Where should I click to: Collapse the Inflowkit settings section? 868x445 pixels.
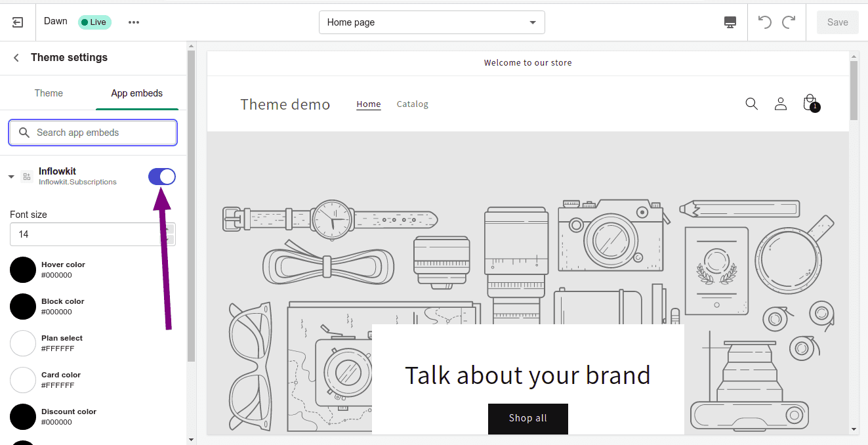coord(11,177)
